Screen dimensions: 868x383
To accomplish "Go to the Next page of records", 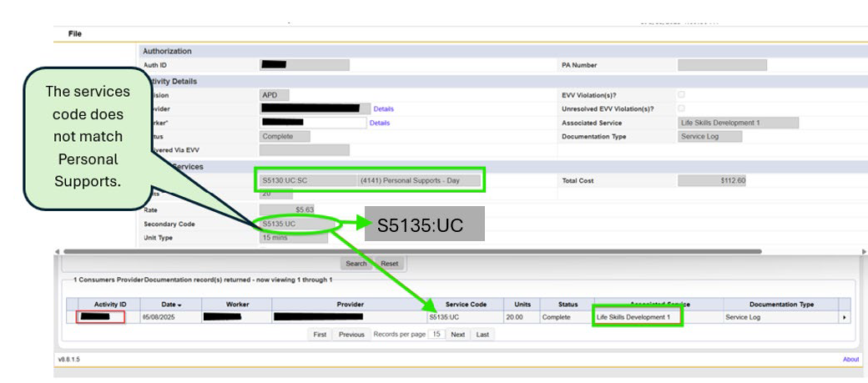I will 458,335.
